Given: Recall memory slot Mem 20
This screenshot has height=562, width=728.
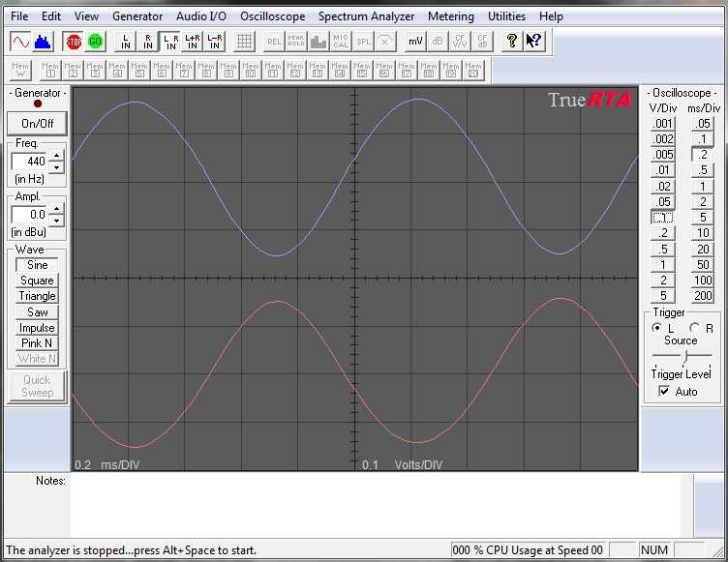Looking at the screenshot, I should pos(472,70).
